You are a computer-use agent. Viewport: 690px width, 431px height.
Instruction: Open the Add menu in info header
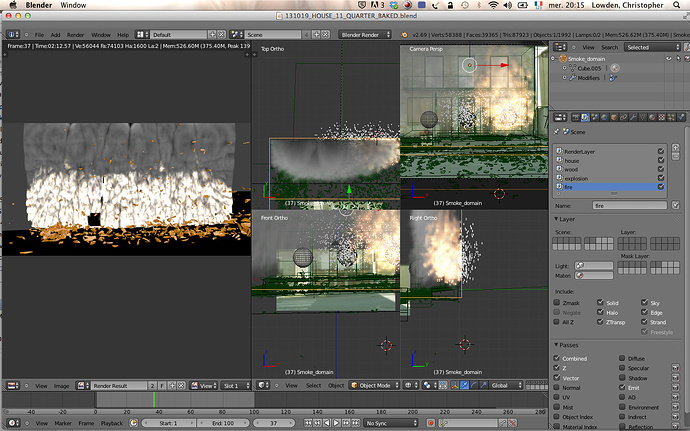(55, 35)
